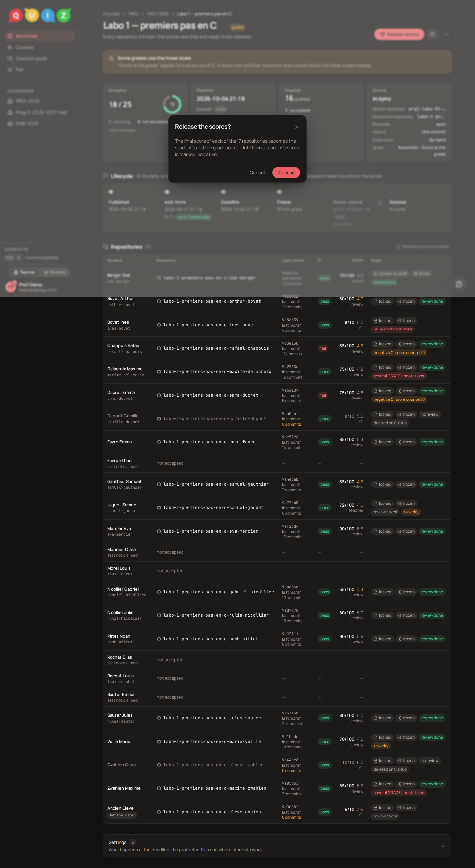475x868 pixels.
Task: Cancel the score release dialog
Action: tap(257, 173)
